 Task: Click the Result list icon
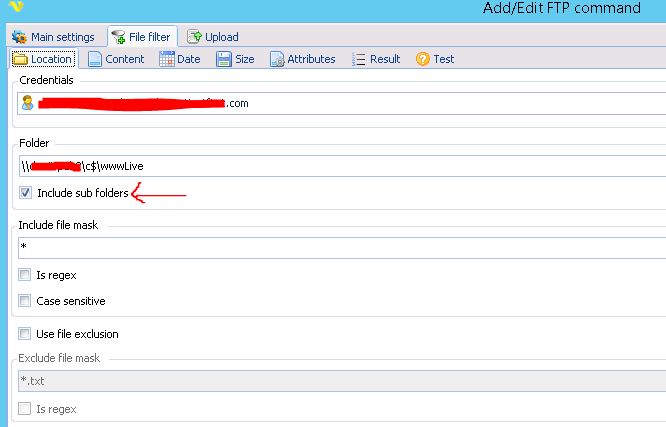tap(359, 59)
